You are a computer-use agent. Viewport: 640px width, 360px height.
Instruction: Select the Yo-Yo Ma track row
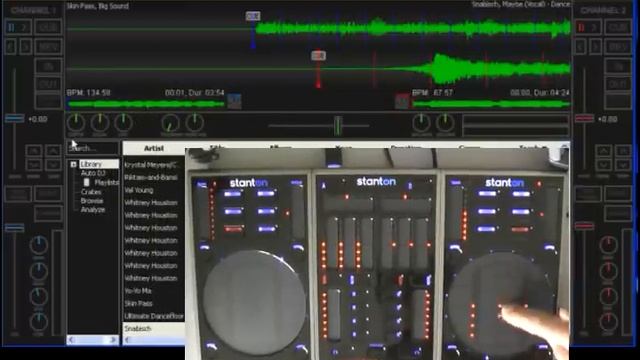(154, 291)
